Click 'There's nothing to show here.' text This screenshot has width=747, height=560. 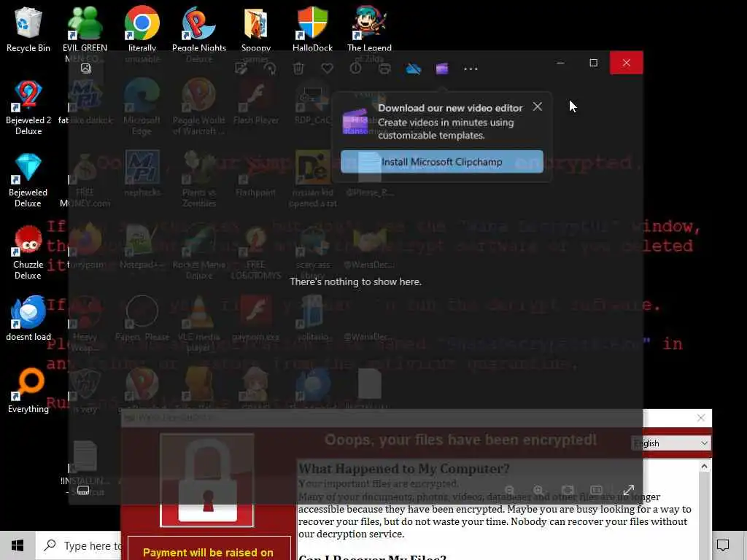tap(355, 282)
